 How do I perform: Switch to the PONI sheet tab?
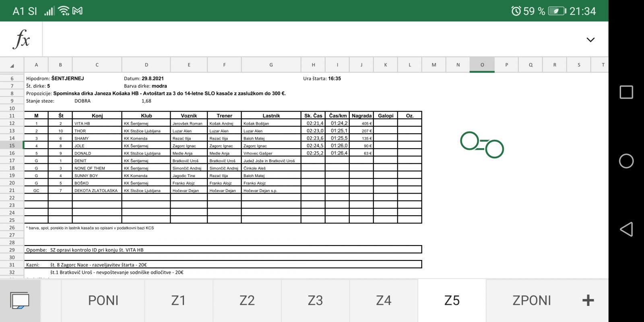pyautogui.click(x=103, y=301)
